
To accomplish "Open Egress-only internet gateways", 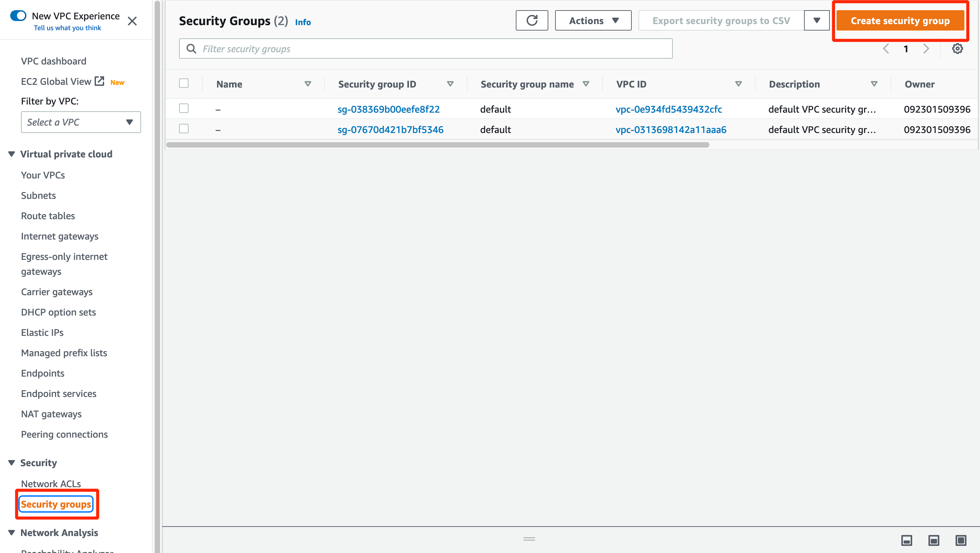I will click(x=64, y=264).
